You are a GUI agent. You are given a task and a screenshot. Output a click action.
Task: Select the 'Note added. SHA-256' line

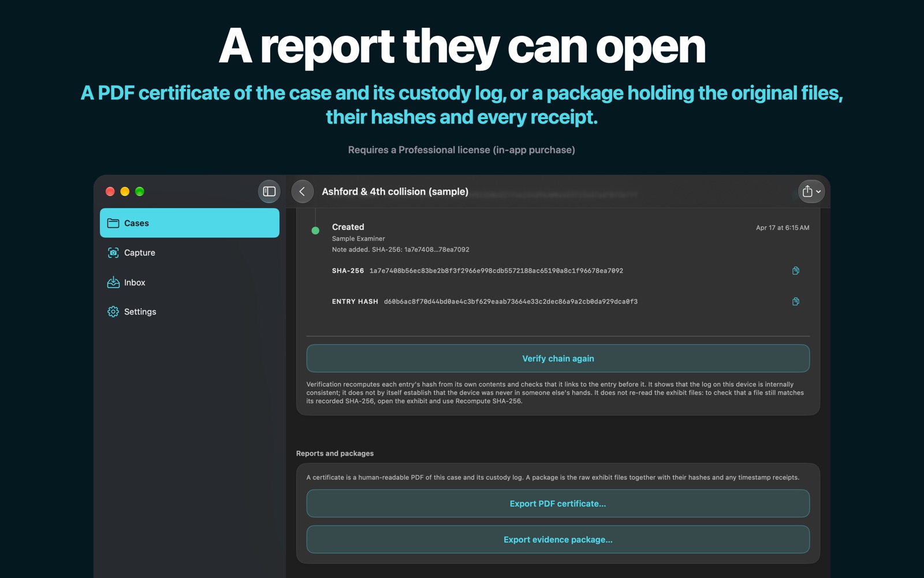coord(401,250)
